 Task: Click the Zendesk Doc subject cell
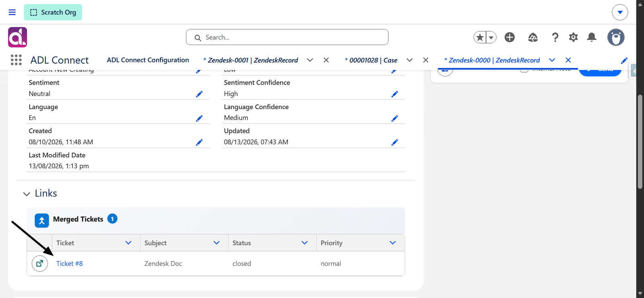click(x=163, y=263)
